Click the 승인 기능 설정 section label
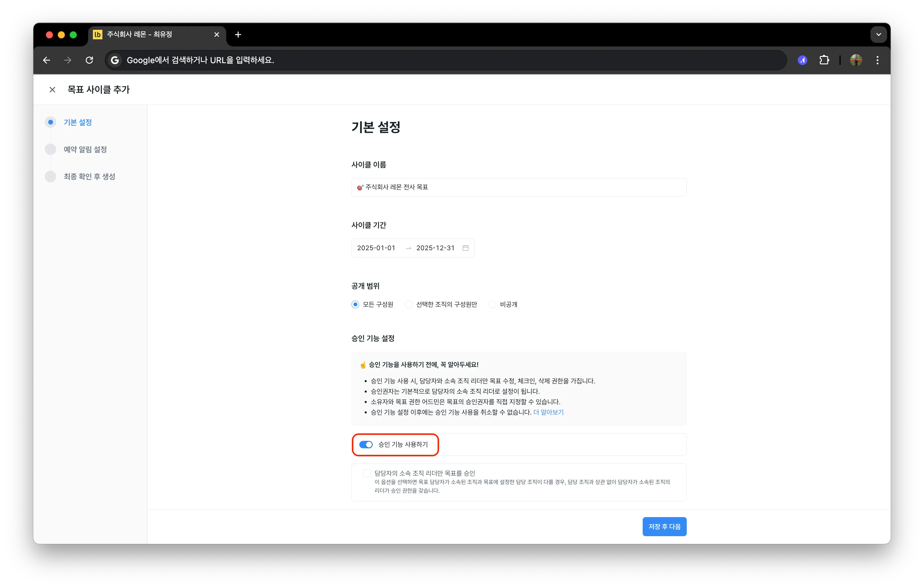Image resolution: width=924 pixels, height=588 pixels. point(373,338)
